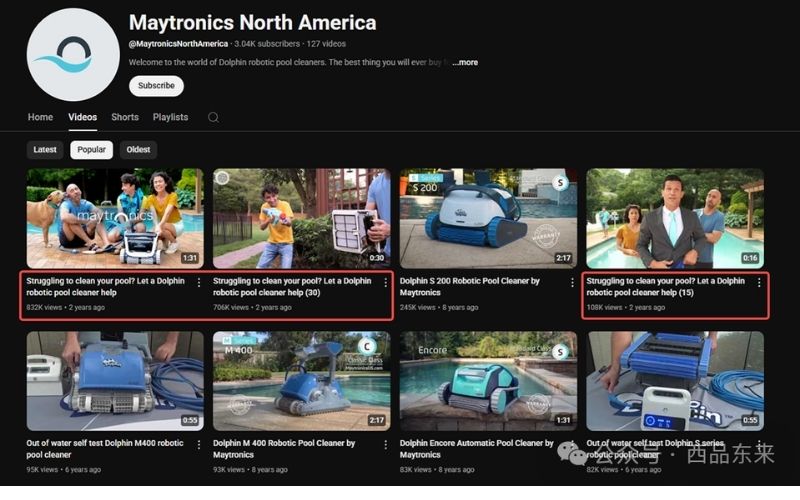Play the S series self test thumbnail

click(x=675, y=381)
